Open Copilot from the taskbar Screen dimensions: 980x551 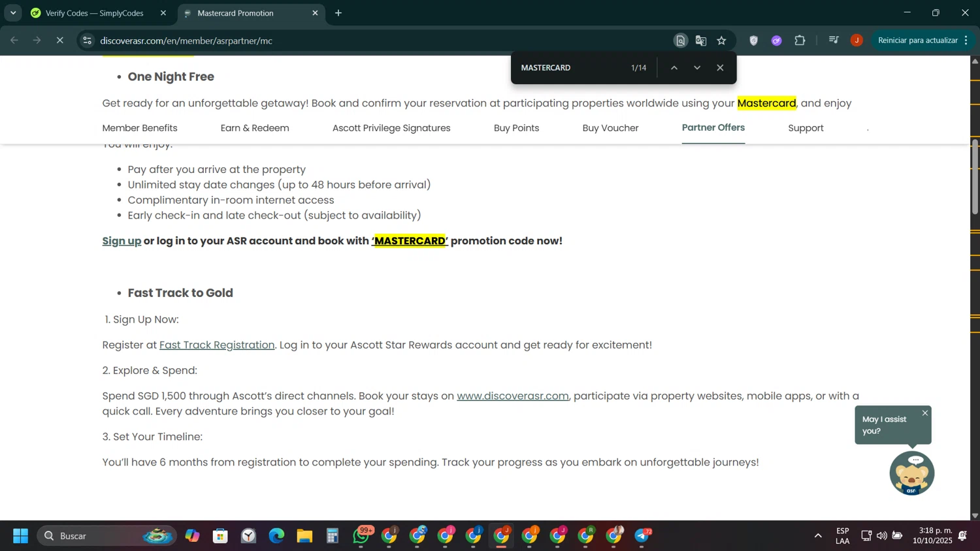point(192,536)
